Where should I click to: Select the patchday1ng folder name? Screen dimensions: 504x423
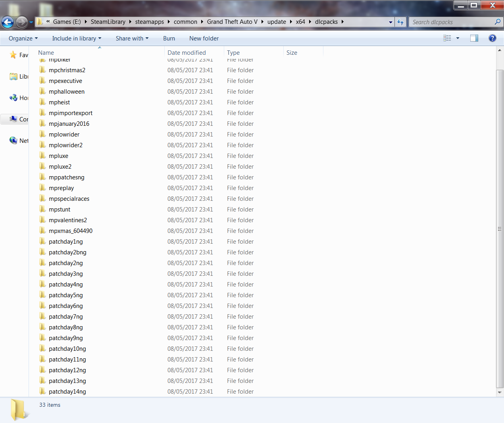66,242
